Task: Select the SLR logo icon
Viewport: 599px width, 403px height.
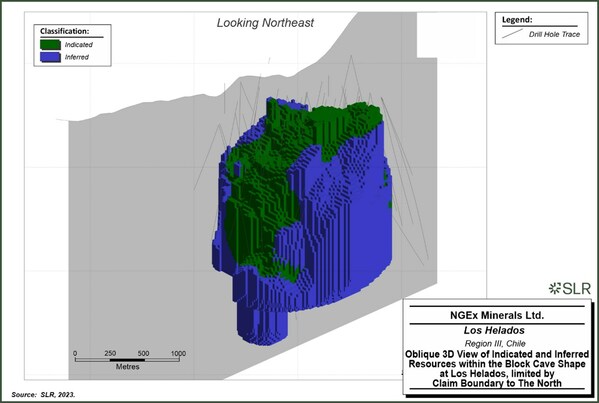Action: click(x=554, y=288)
